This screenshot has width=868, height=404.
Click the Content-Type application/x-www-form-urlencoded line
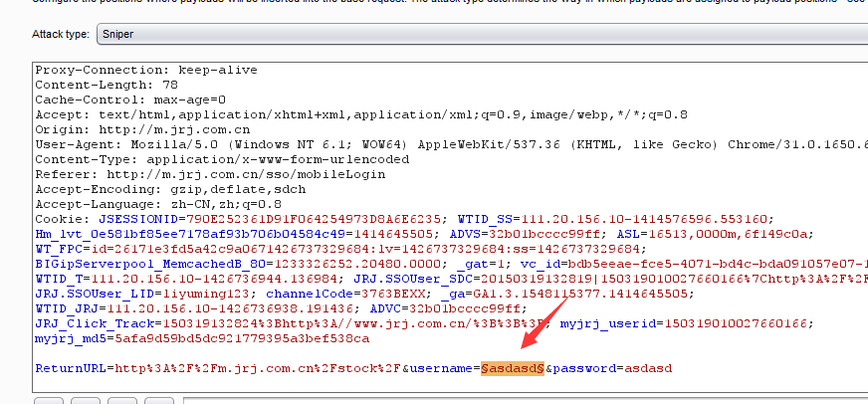coord(222,160)
